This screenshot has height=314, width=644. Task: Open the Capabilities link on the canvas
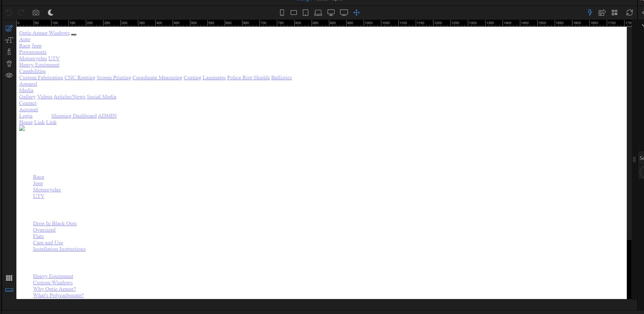tap(32, 71)
